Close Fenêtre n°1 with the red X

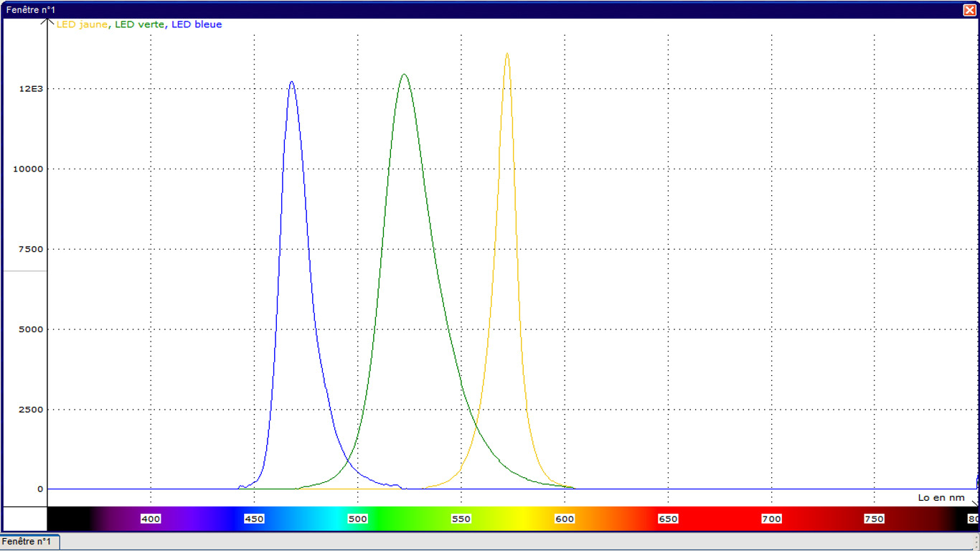tap(969, 9)
